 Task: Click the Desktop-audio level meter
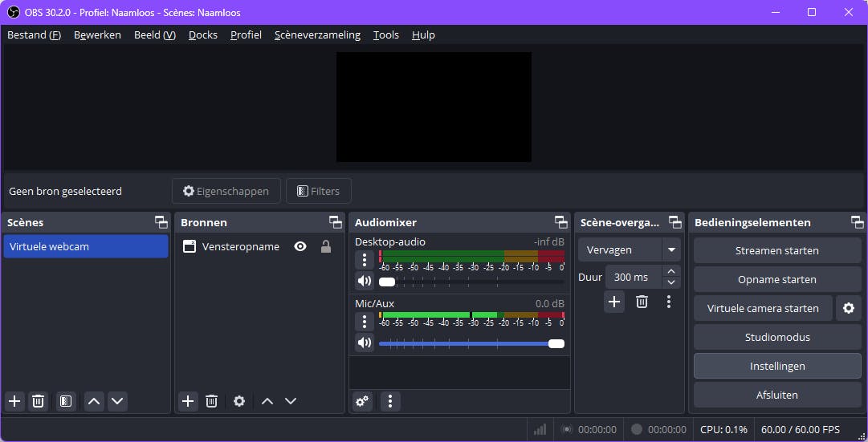click(471, 256)
